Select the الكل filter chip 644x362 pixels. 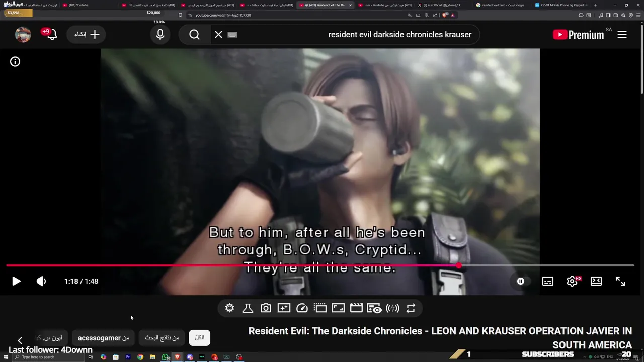click(199, 338)
